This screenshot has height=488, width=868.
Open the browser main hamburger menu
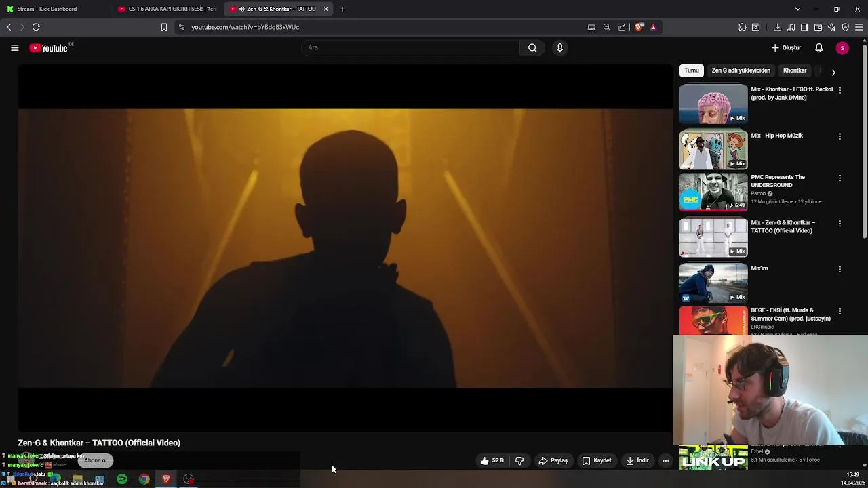click(859, 27)
